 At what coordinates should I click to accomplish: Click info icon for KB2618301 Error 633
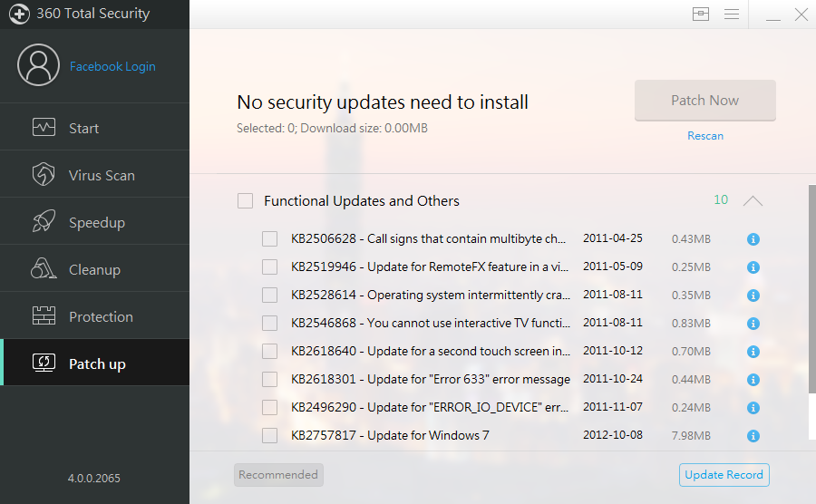[x=753, y=380]
